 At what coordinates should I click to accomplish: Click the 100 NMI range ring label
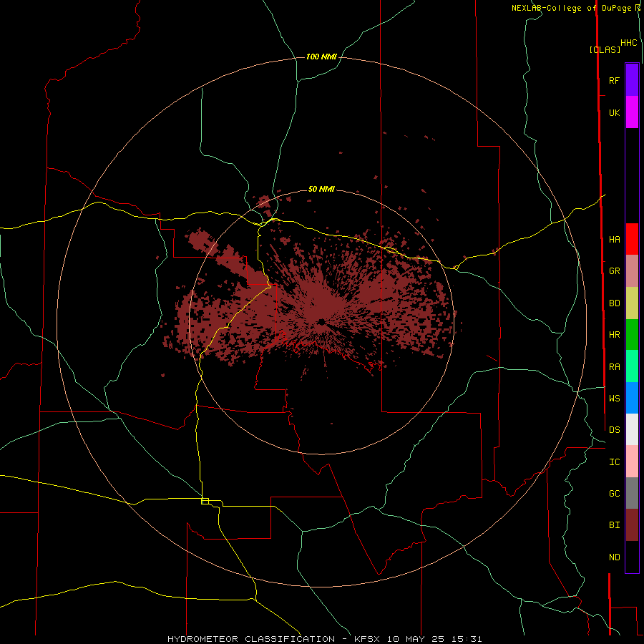pos(321,57)
